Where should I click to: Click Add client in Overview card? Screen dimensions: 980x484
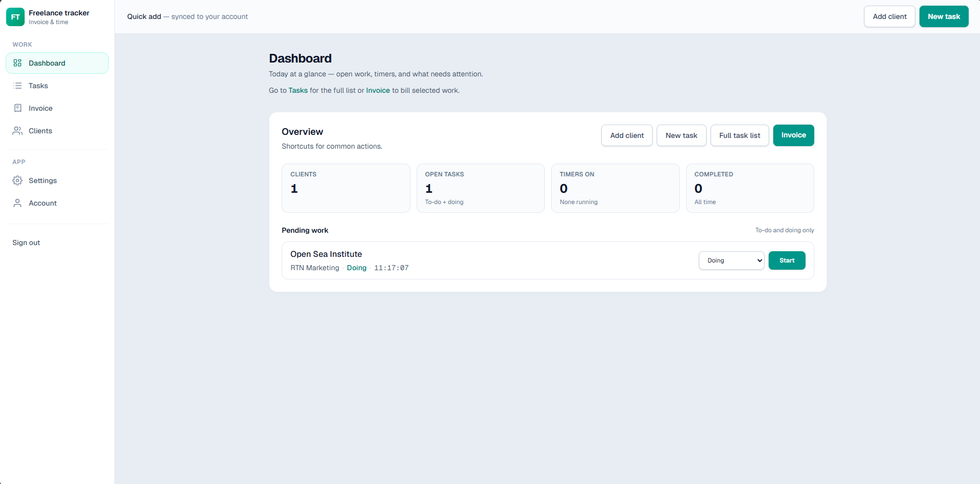tap(626, 135)
